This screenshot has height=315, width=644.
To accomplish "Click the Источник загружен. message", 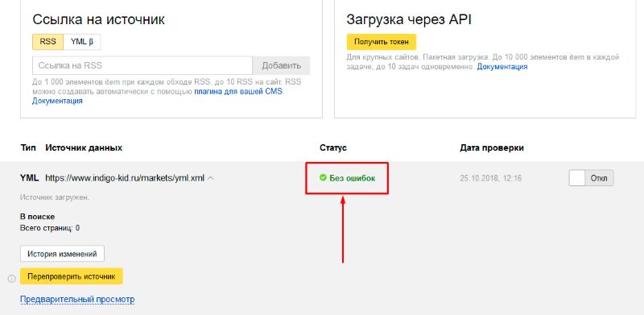I will 55,197.
